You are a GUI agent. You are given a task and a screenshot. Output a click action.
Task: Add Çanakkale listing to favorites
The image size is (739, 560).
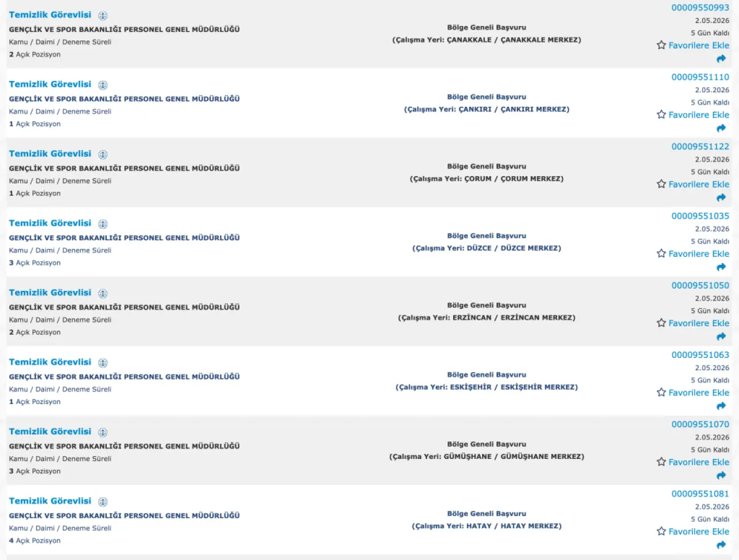pos(693,46)
